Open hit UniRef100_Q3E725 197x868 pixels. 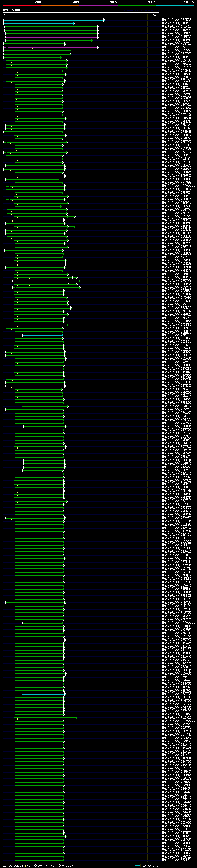[177, 335]
